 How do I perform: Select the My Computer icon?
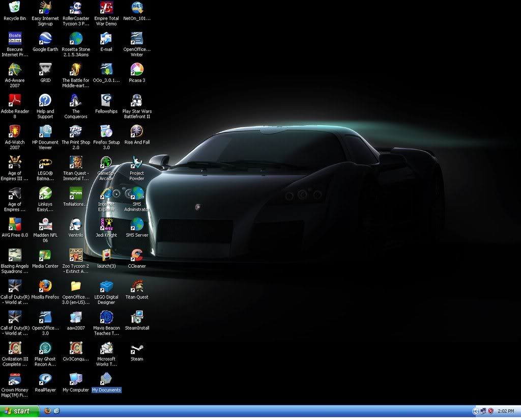pos(76,379)
